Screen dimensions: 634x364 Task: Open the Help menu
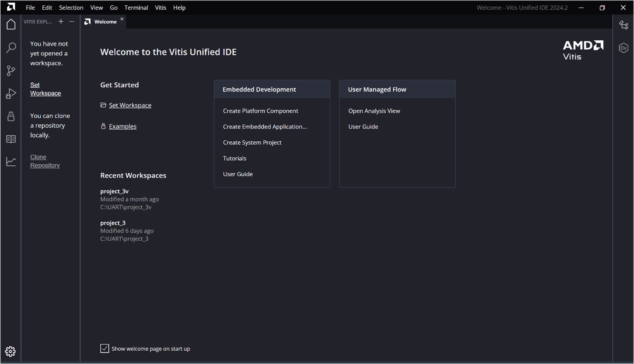(x=179, y=8)
